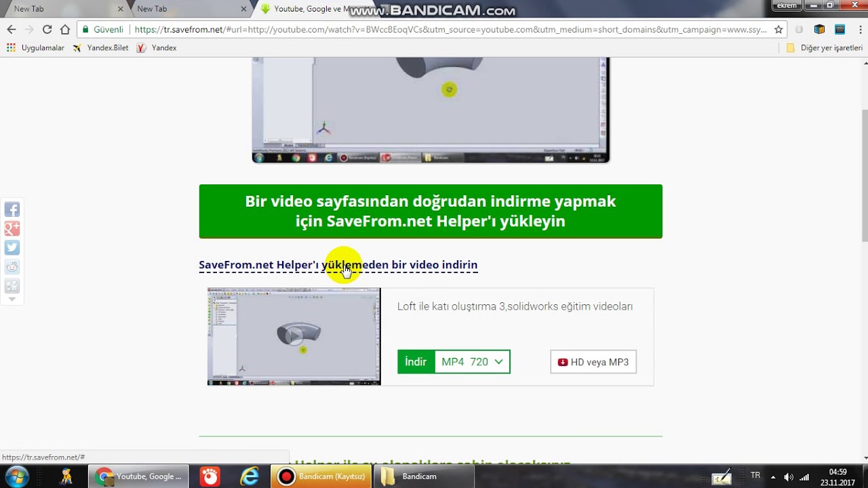
Task: Click the orange cube extension icon
Action: 819,29
